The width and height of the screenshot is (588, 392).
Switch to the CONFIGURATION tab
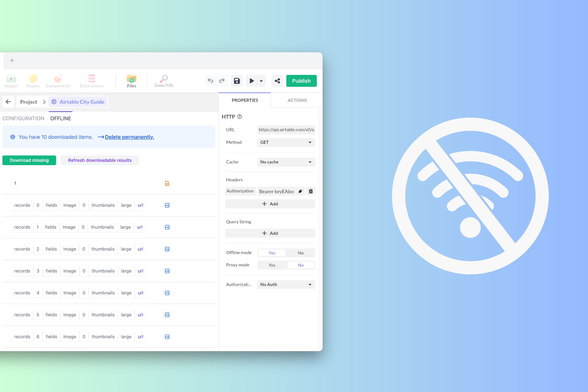tap(23, 118)
